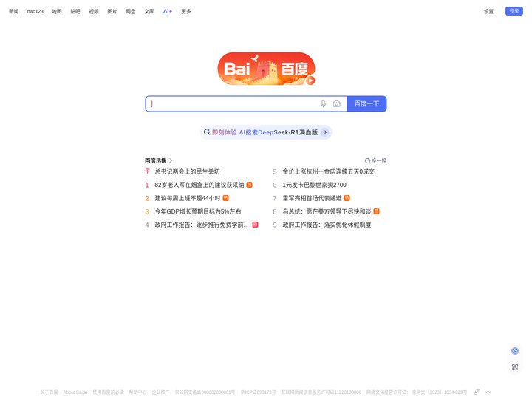The height and width of the screenshot is (399, 532).
Task: Play the logo animation via play icon
Action: tap(310, 81)
